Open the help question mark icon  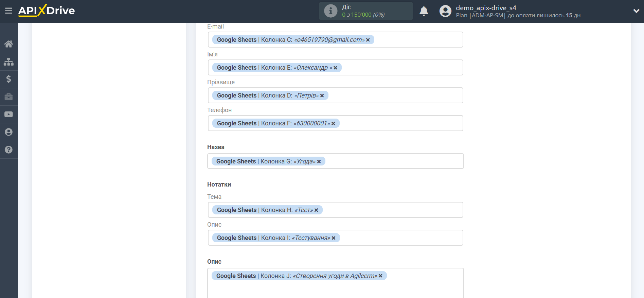coord(8,150)
